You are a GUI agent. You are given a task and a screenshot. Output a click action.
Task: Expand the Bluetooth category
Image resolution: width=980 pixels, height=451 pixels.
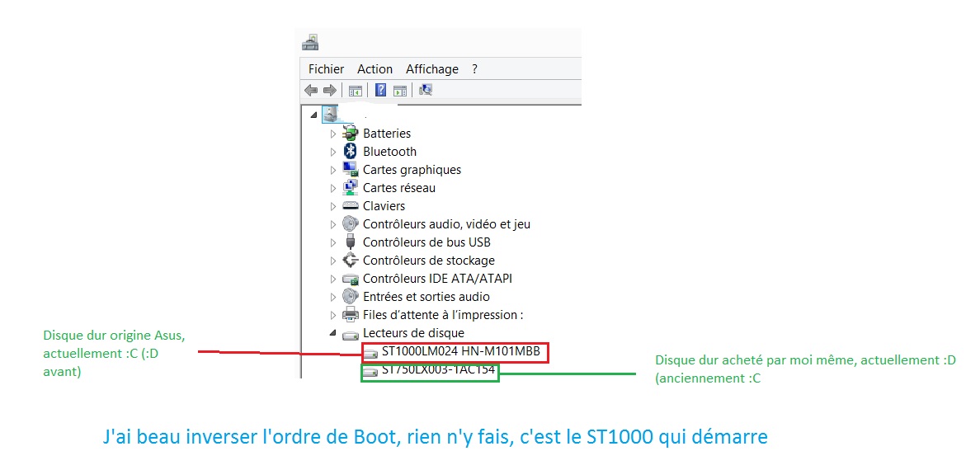(x=333, y=152)
